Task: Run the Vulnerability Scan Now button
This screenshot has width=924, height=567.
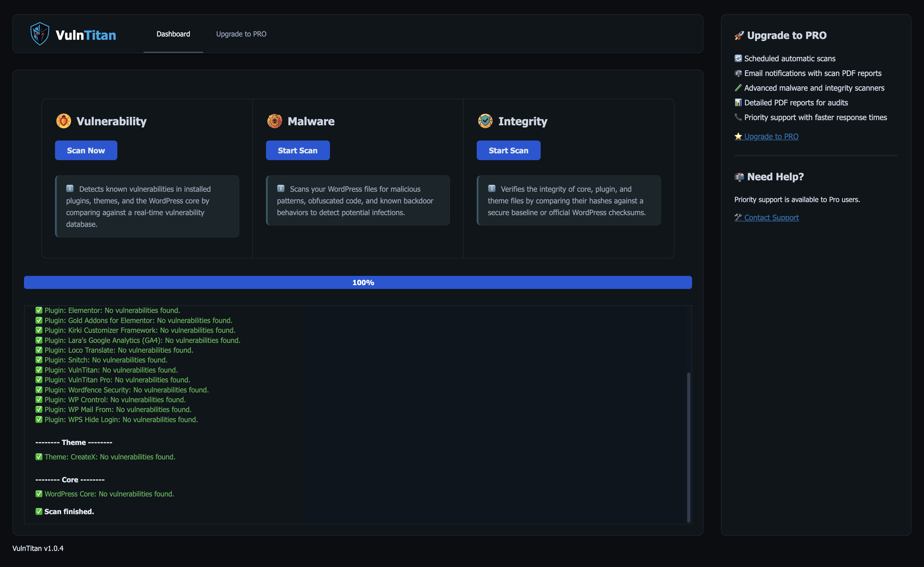Action: pyautogui.click(x=86, y=150)
